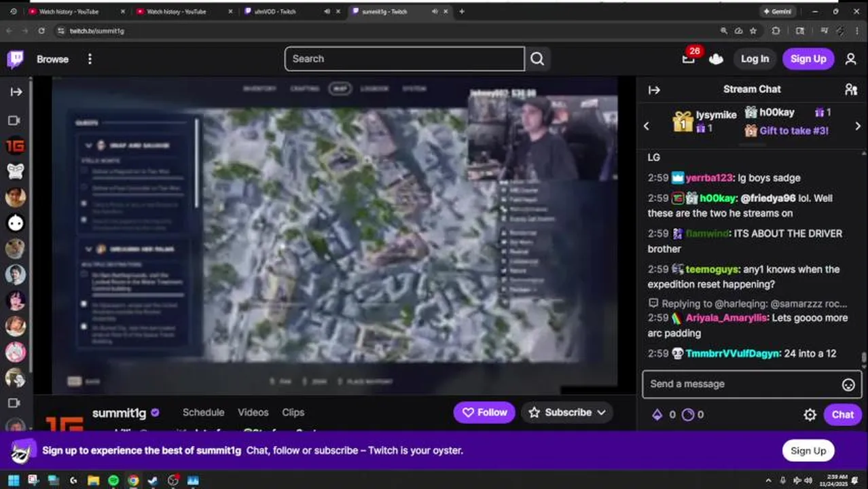Click username yerrba123 in chat

pos(709,178)
